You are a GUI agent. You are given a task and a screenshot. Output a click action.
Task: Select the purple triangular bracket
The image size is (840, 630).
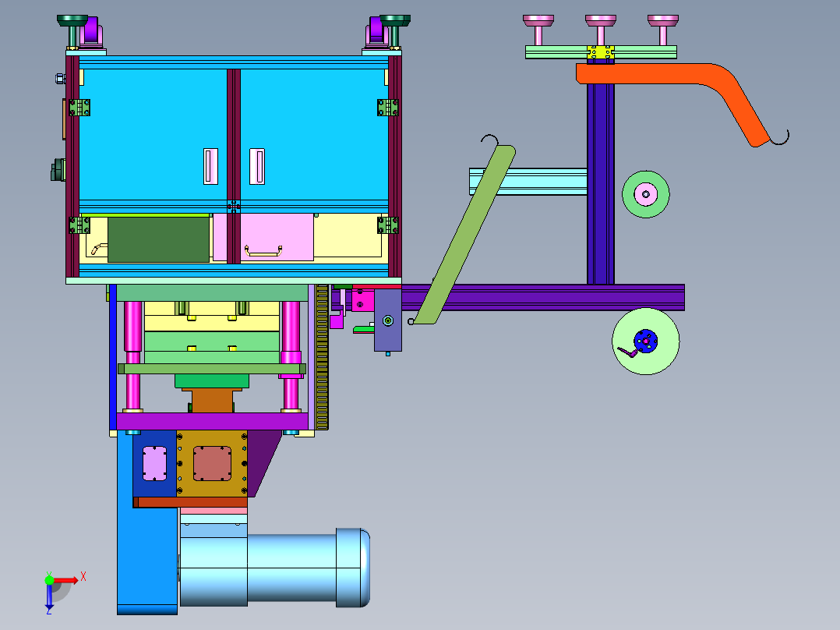262,461
